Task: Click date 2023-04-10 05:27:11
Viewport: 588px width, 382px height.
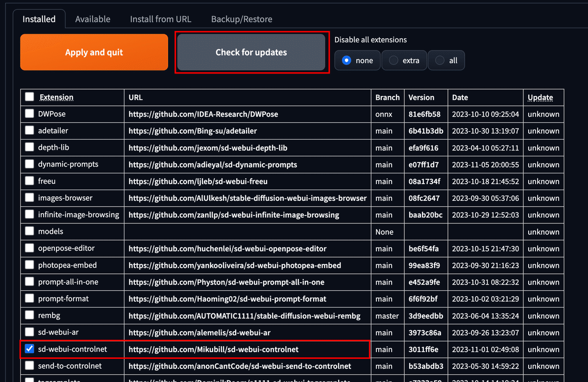Action: click(486, 148)
